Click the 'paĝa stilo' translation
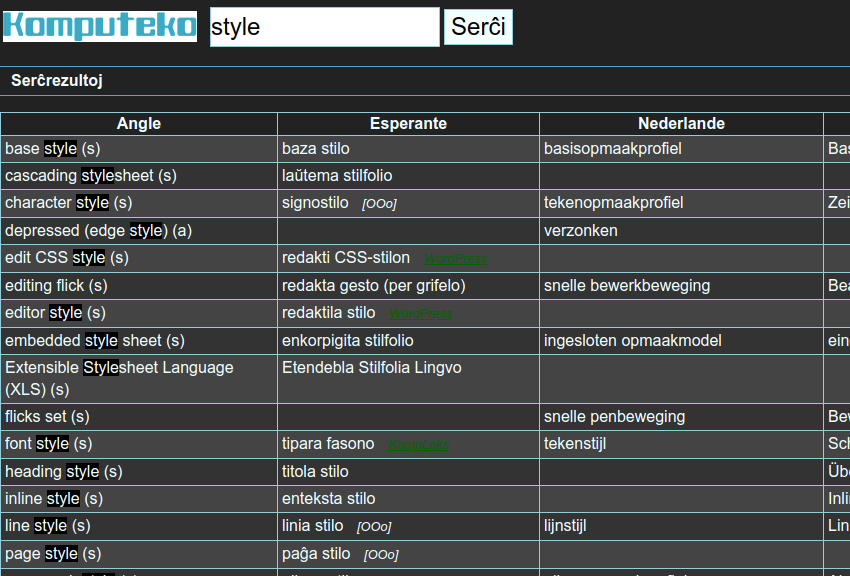This screenshot has height=576, width=850. [316, 554]
